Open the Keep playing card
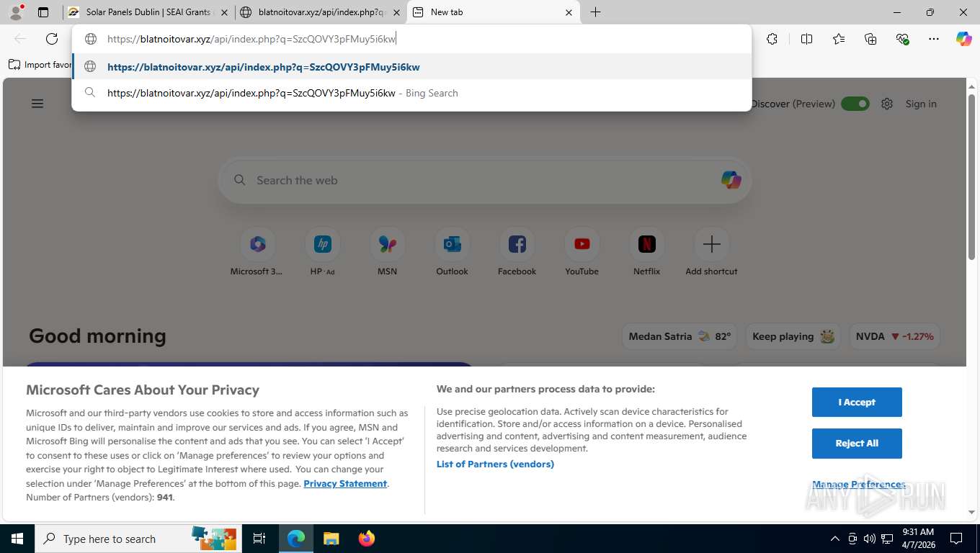Image resolution: width=980 pixels, height=553 pixels. click(793, 336)
